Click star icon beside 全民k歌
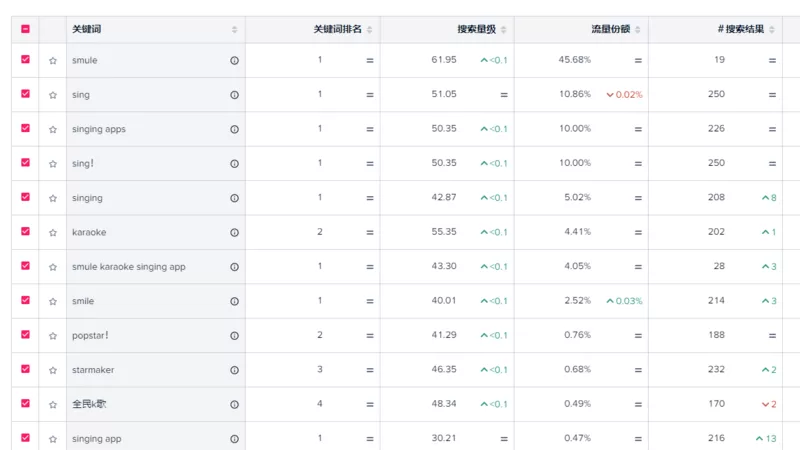This screenshot has width=800, height=450. pyautogui.click(x=53, y=405)
